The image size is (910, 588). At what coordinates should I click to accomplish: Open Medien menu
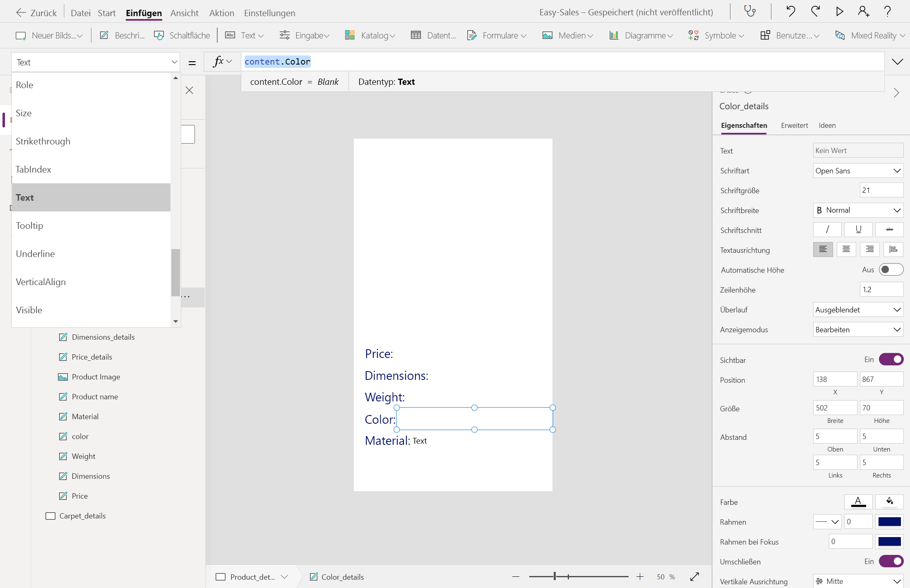[568, 36]
